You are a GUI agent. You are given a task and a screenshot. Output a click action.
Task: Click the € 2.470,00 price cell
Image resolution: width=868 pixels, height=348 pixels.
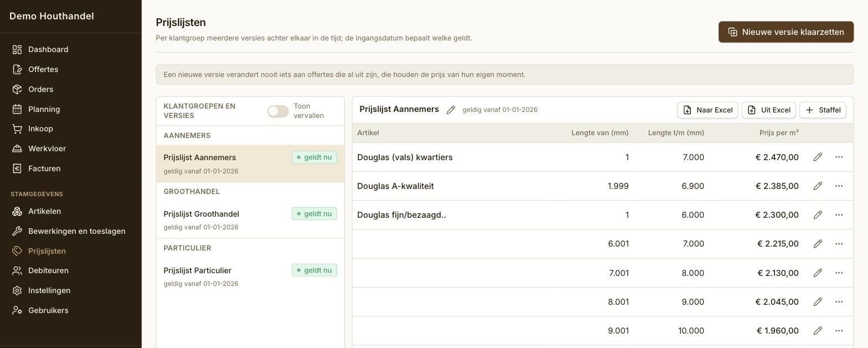click(777, 157)
